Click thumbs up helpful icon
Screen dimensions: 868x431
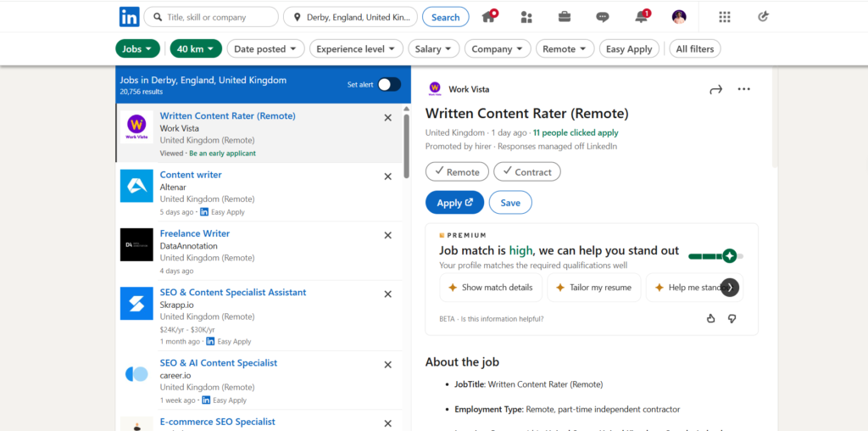click(711, 318)
